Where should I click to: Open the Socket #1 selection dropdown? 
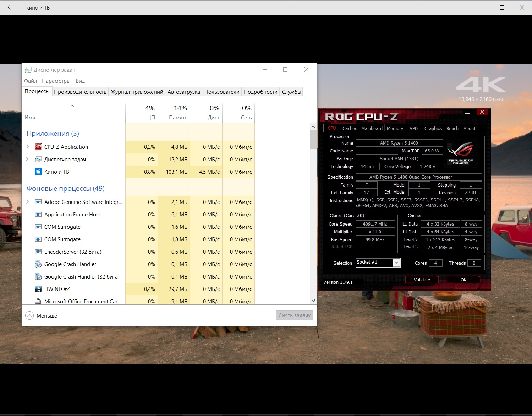(x=396, y=263)
